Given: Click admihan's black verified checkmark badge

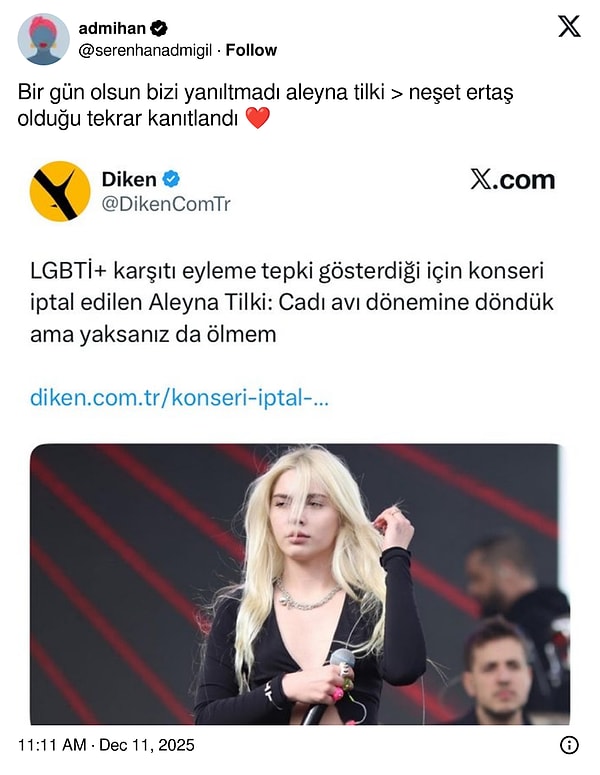Looking at the screenshot, I should pyautogui.click(x=159, y=28).
